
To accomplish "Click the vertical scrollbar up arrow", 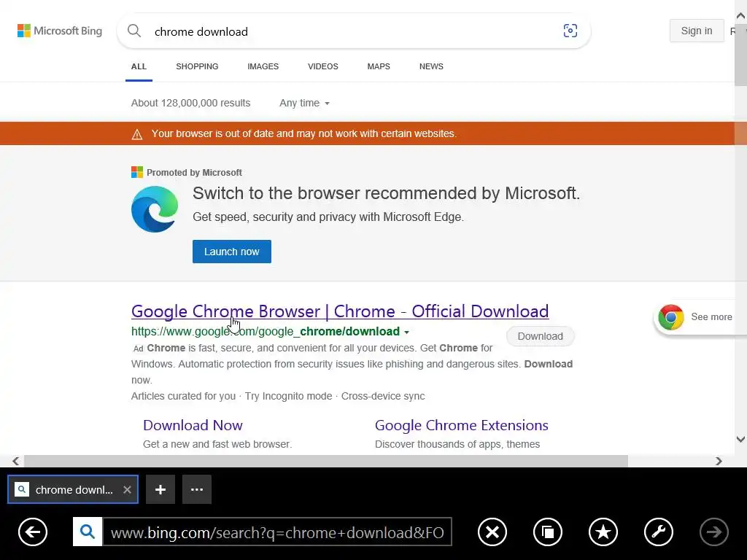I will coord(741,16).
